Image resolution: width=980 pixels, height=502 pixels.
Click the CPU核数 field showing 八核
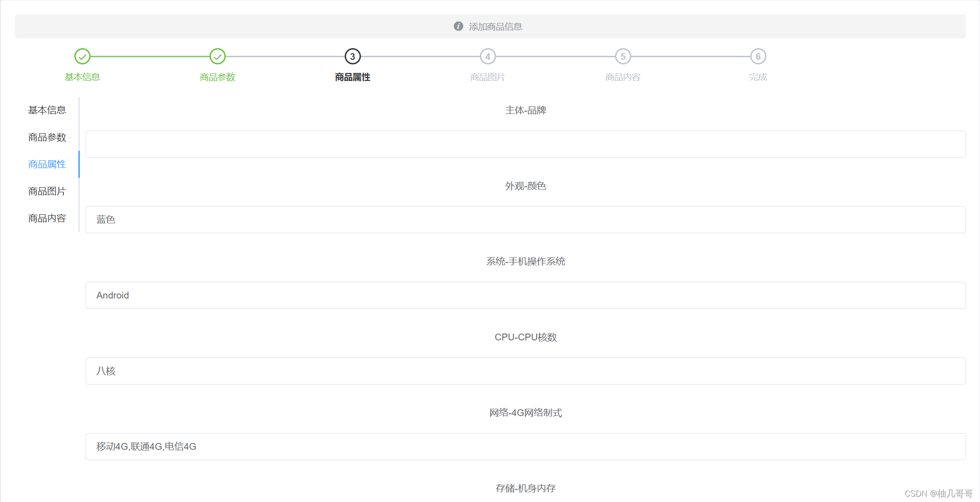(x=525, y=371)
